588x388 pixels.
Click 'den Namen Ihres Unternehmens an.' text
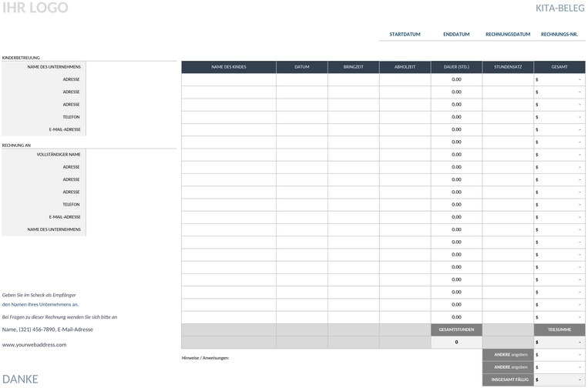[40, 305]
